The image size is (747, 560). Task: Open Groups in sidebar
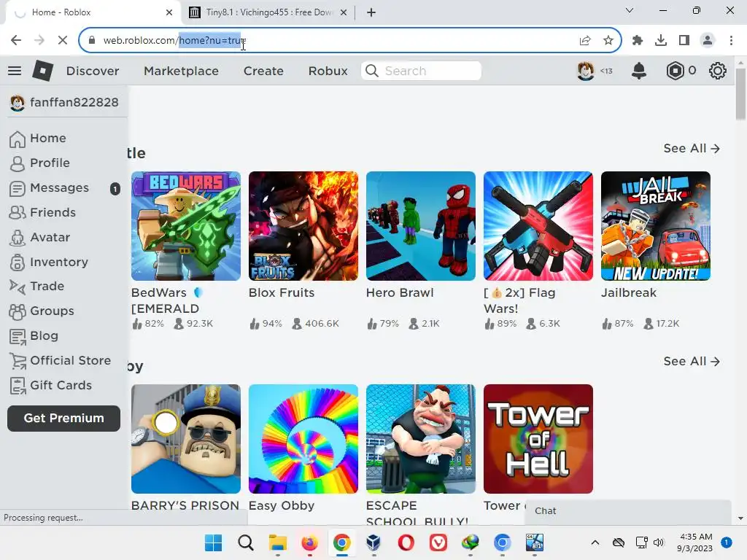coord(42,311)
